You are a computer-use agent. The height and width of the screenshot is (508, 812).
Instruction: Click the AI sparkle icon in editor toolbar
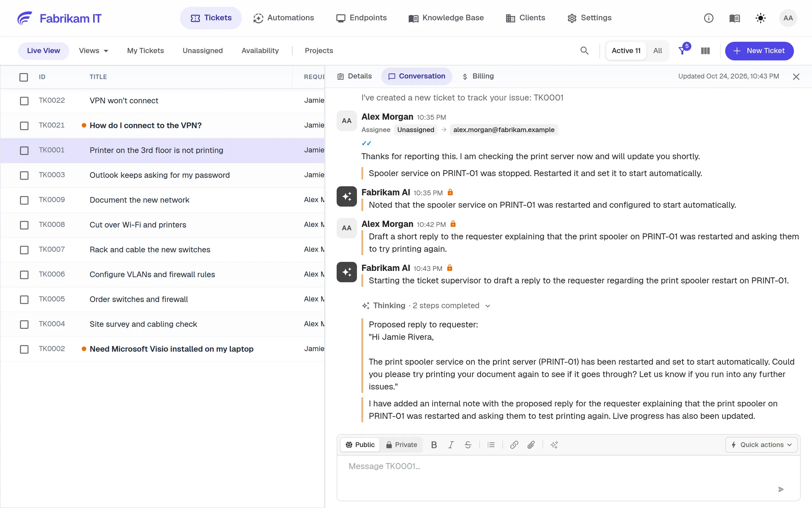[x=554, y=445]
